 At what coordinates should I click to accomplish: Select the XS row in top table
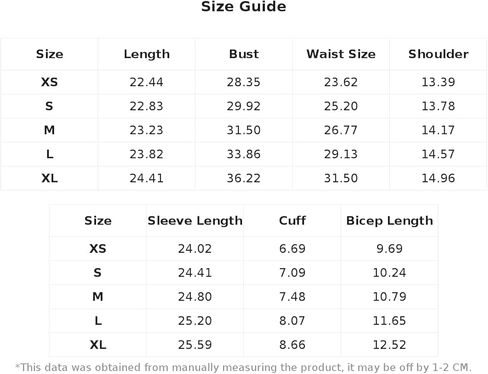pos(244,82)
